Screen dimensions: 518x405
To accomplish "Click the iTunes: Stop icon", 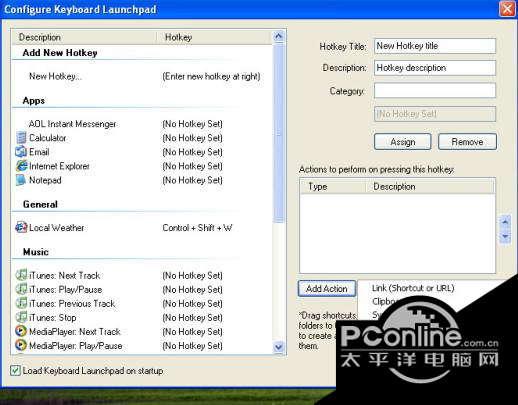I will pos(21,317).
